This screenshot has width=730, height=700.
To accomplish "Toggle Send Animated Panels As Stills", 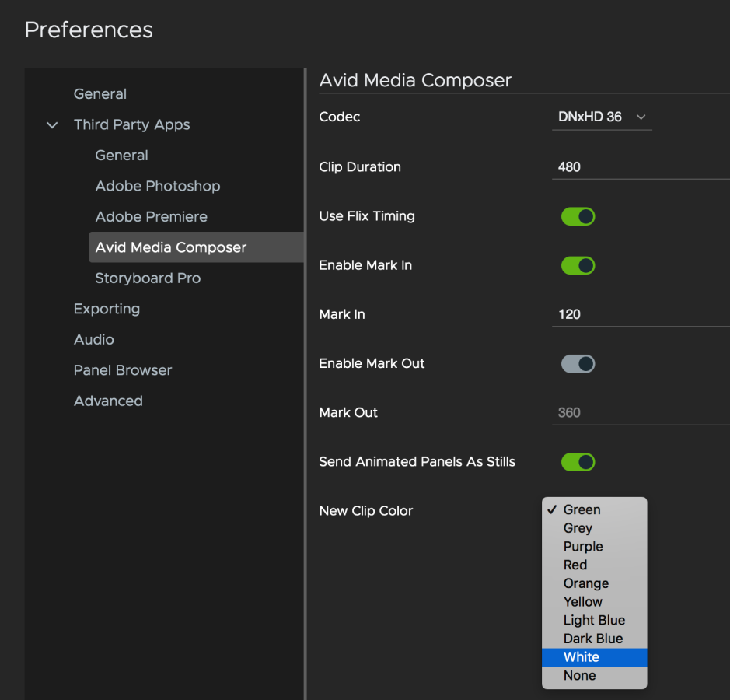I will 578,462.
